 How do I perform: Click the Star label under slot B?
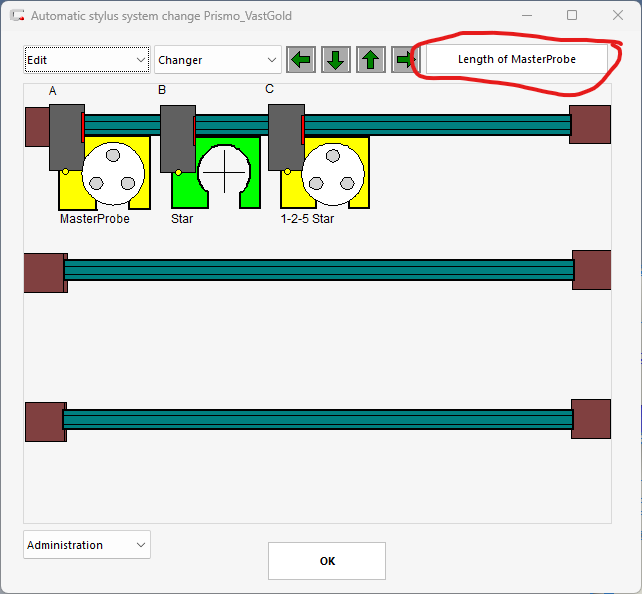pos(182,219)
